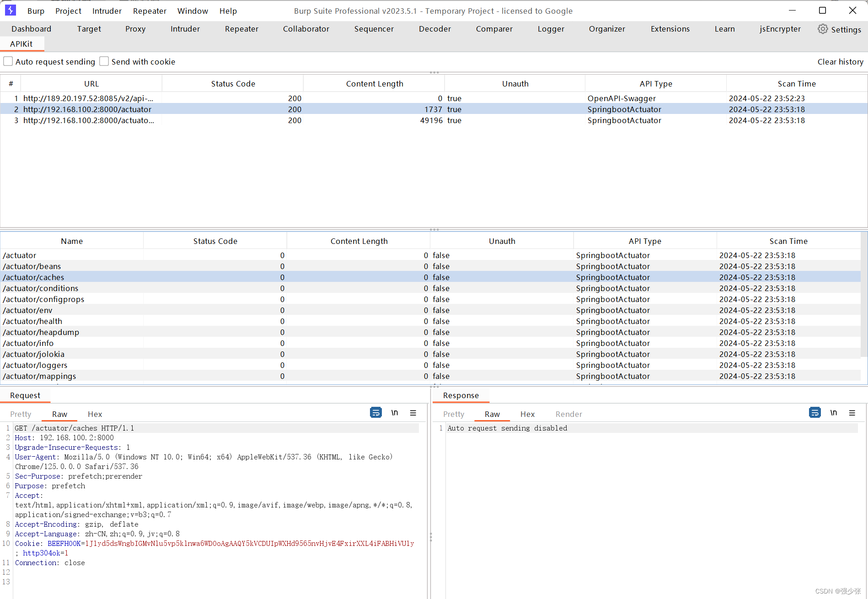Select the /actuator/health row

tap(430, 321)
